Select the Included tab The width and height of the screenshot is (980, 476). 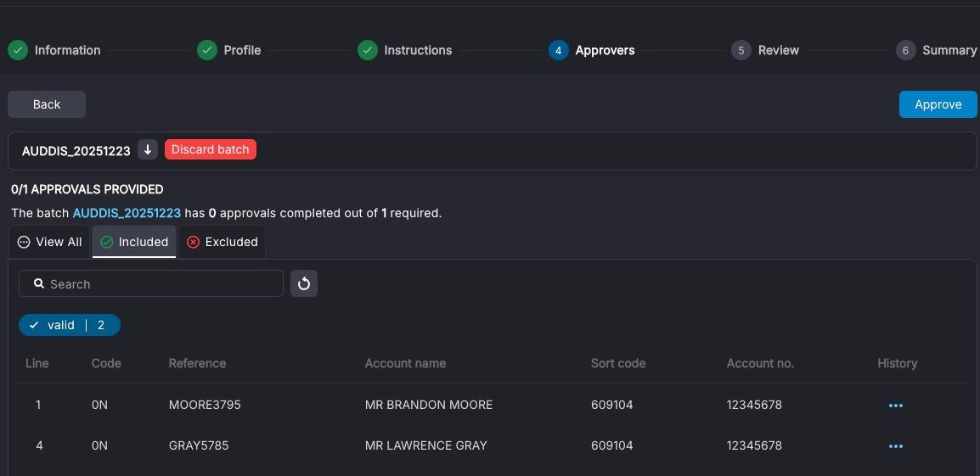click(x=134, y=242)
